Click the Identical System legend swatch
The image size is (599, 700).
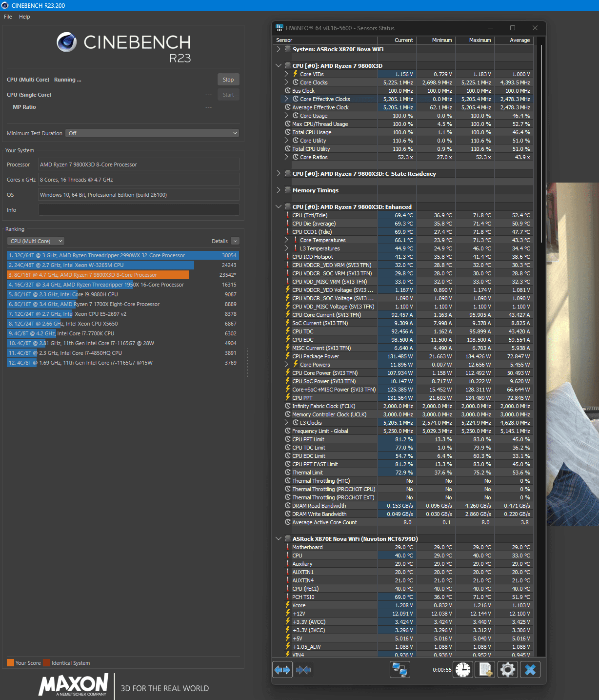46,663
